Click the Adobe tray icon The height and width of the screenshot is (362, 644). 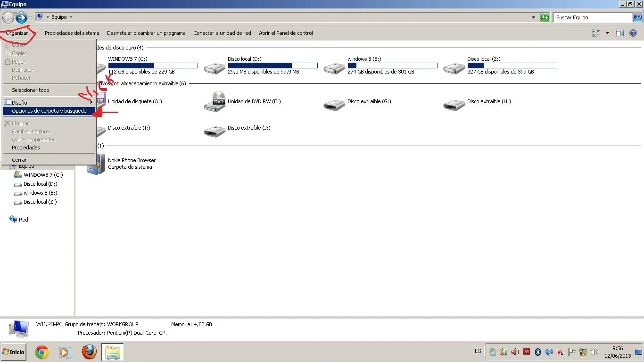[527, 352]
